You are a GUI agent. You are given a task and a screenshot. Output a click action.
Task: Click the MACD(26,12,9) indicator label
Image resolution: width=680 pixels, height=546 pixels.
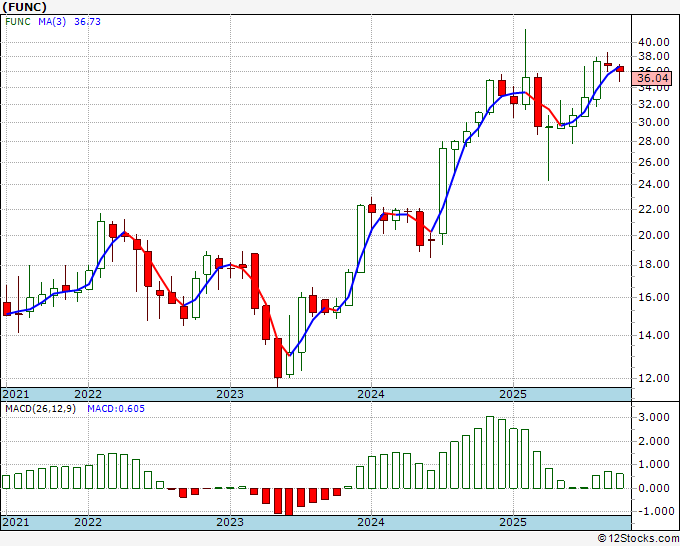[x=40, y=409]
